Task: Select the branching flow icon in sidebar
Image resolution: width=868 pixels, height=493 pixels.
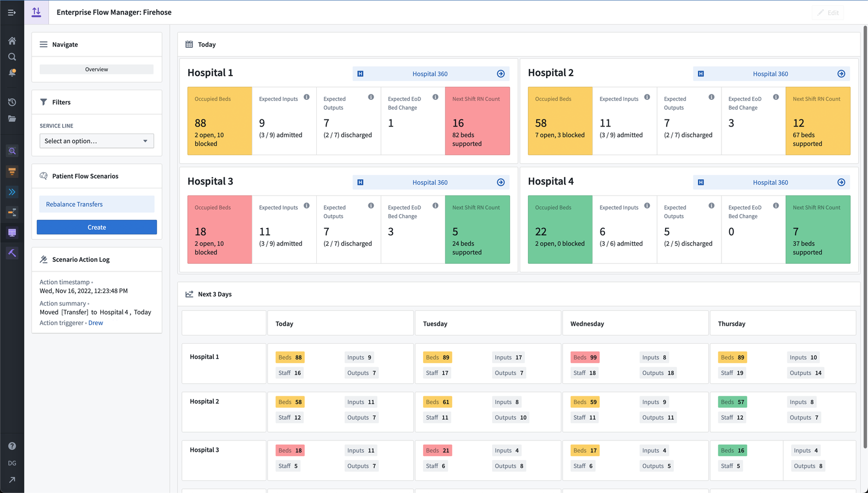Action: [x=12, y=212]
